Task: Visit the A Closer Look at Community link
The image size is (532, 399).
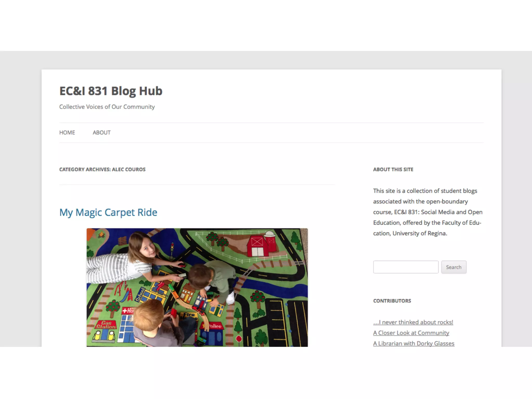Action: [411, 333]
